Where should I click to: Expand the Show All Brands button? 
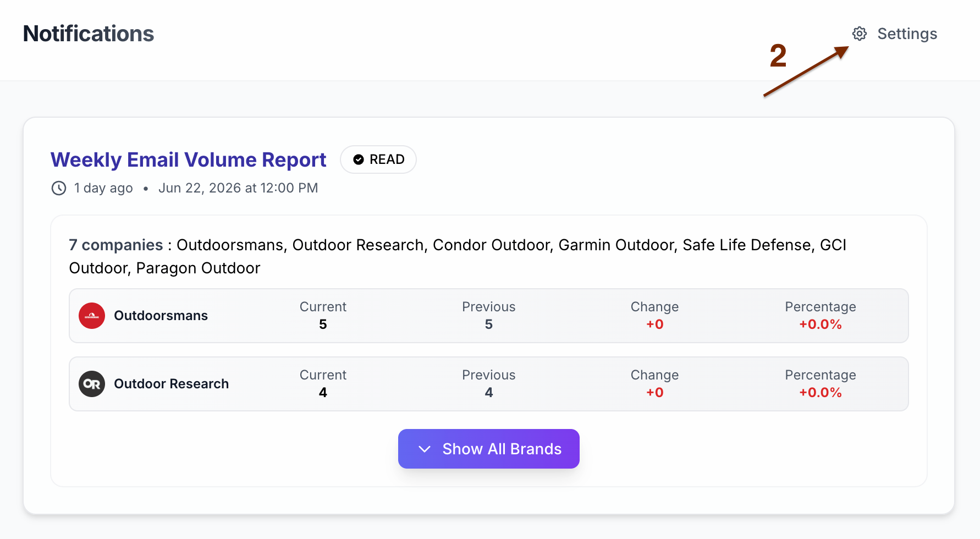(x=489, y=449)
